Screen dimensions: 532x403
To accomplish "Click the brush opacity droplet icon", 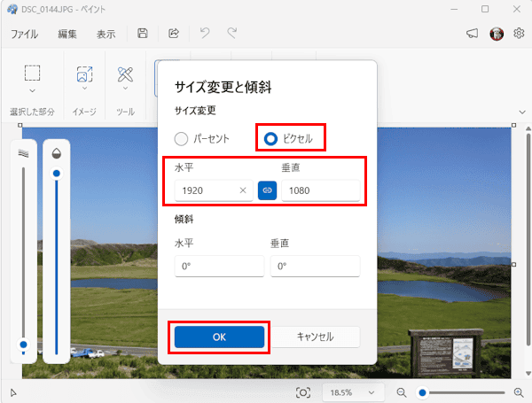I will pyautogui.click(x=57, y=153).
